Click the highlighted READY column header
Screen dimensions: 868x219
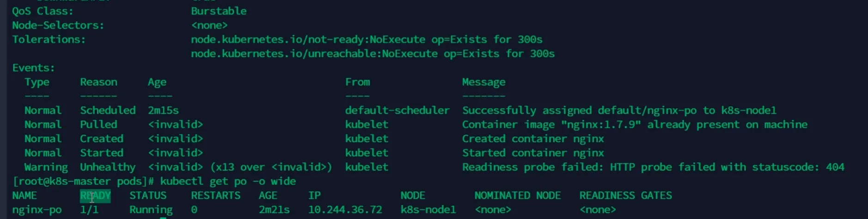(95, 195)
